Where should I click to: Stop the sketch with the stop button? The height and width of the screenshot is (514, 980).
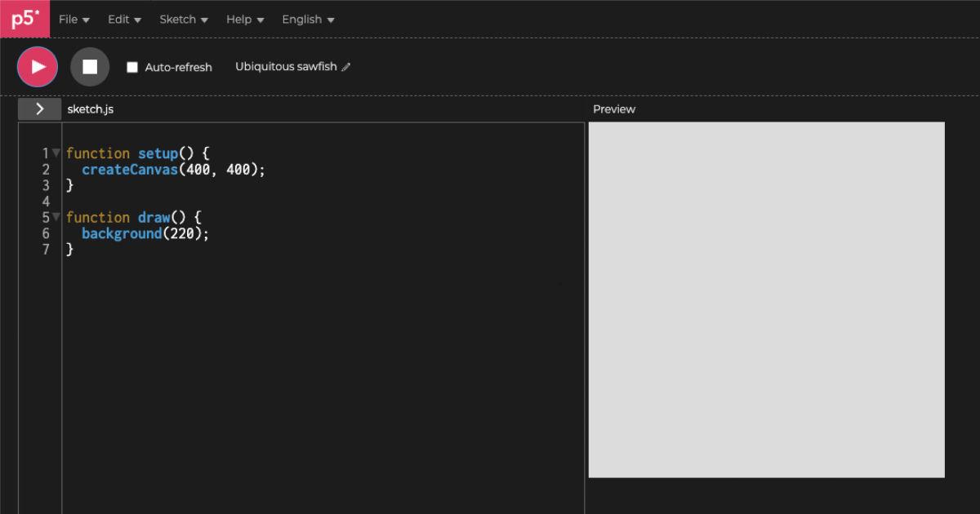click(x=90, y=67)
